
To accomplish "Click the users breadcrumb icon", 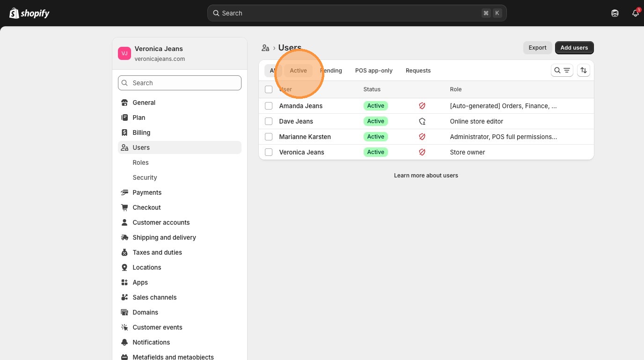I will (265, 48).
